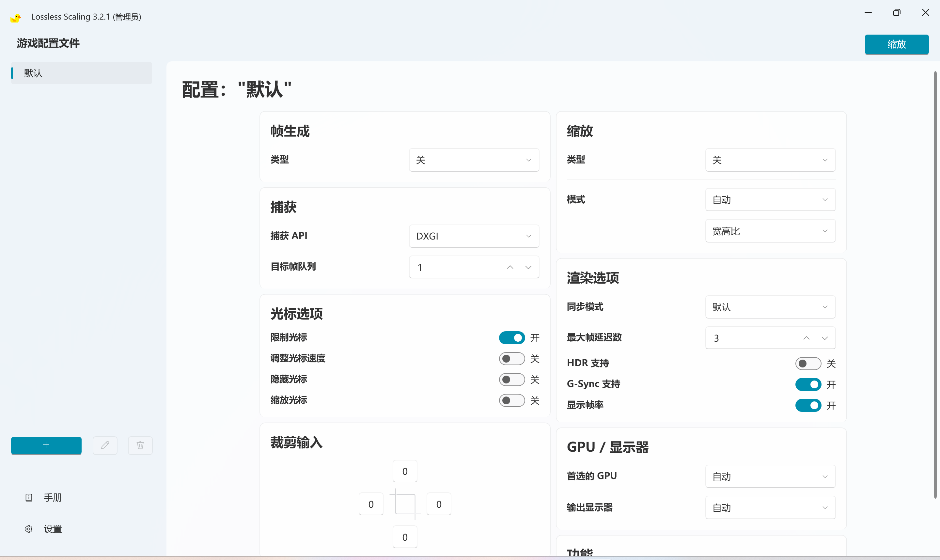940x560 pixels.
Task: Open 缩放 类型 dropdown
Action: [770, 160]
